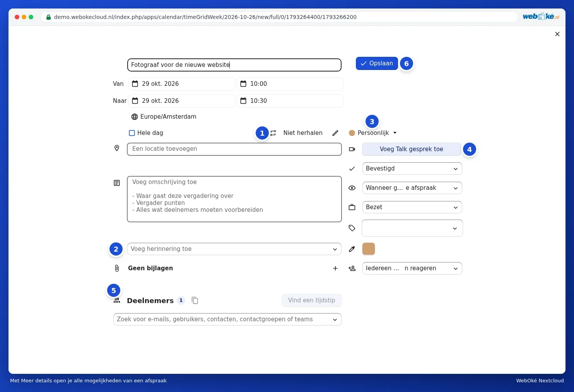Pick the event color swatch
This screenshot has height=392, width=574.
click(369, 249)
